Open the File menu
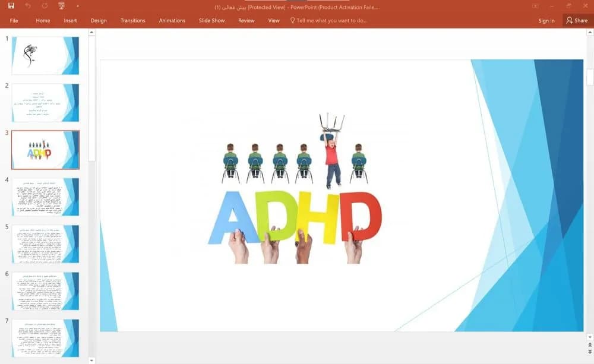Screen dimensions: 594x364 (14, 20)
